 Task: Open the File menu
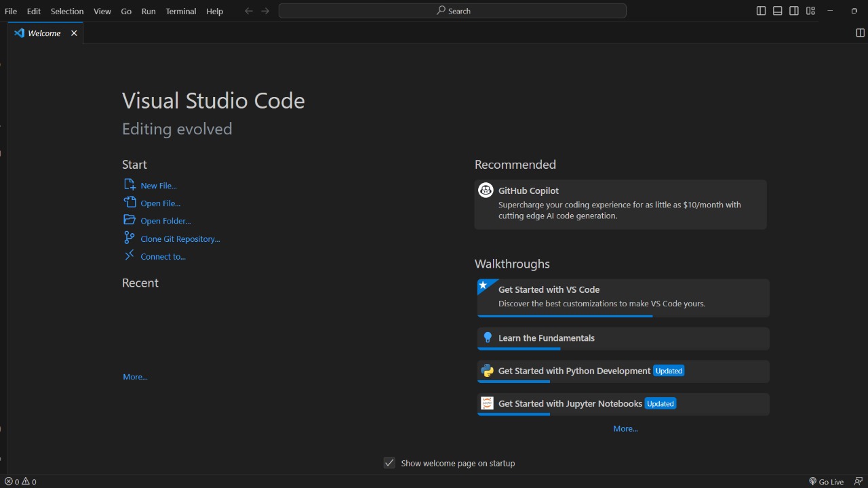(x=11, y=11)
